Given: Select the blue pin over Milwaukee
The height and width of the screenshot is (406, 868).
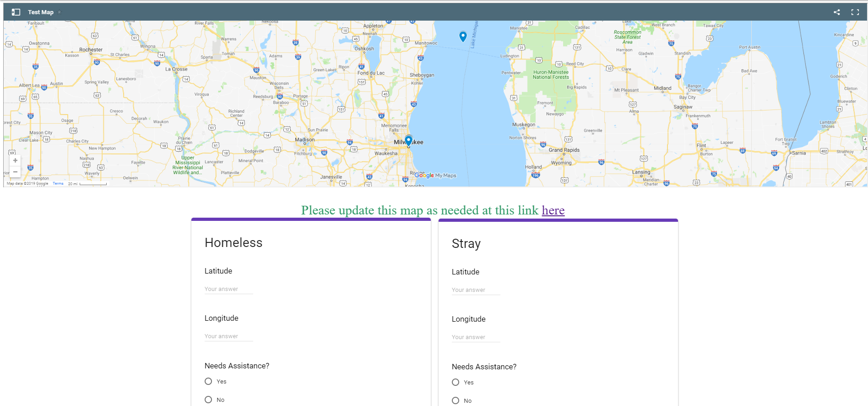Looking at the screenshot, I should coord(408,141).
